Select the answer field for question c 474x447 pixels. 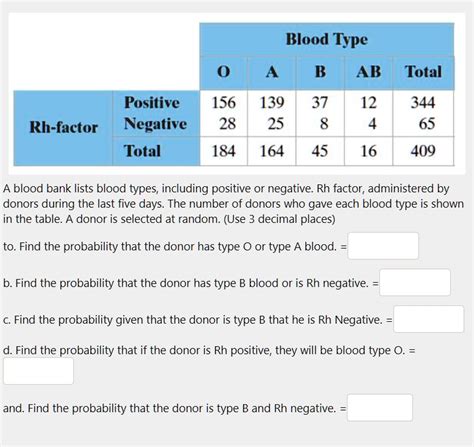(x=429, y=319)
